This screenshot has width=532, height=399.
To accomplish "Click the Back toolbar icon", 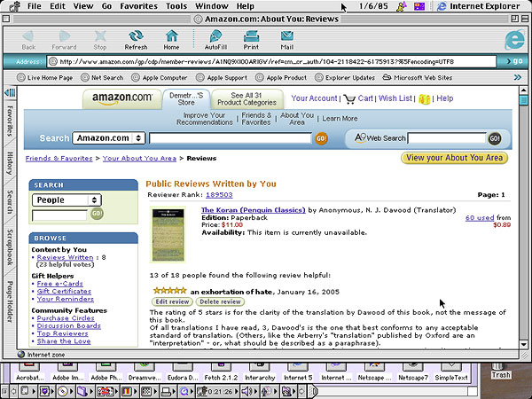I will (x=28, y=40).
